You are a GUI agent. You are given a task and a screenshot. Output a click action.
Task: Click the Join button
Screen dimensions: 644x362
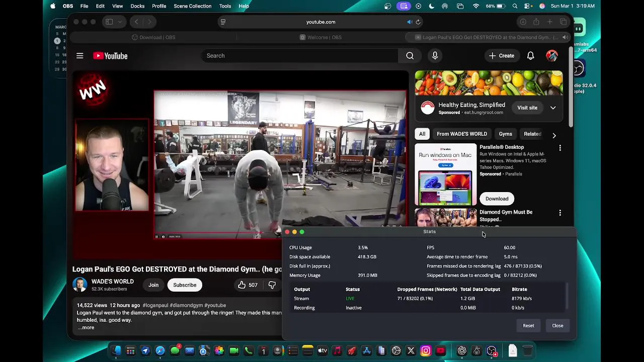[x=153, y=285]
